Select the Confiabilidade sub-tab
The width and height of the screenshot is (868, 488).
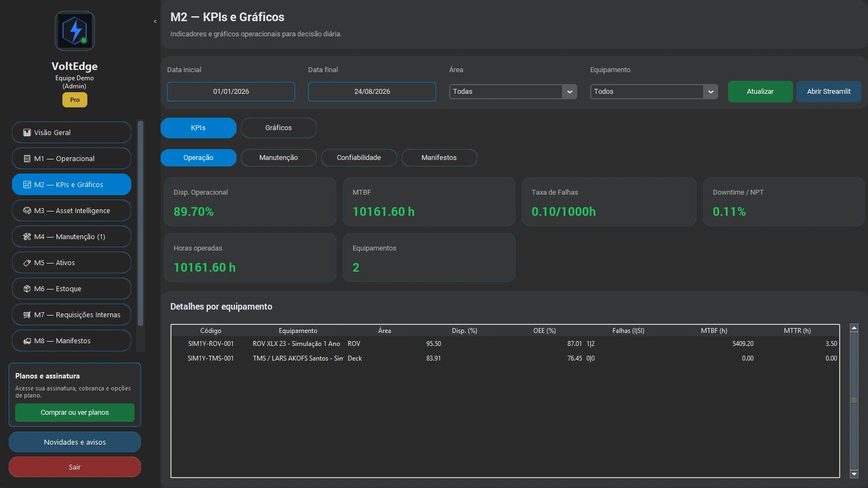pyautogui.click(x=359, y=158)
